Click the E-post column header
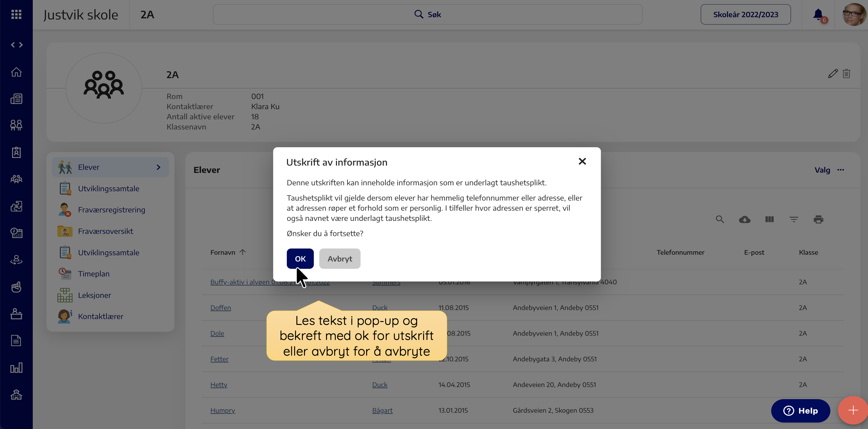The width and height of the screenshot is (868, 429). tap(754, 253)
